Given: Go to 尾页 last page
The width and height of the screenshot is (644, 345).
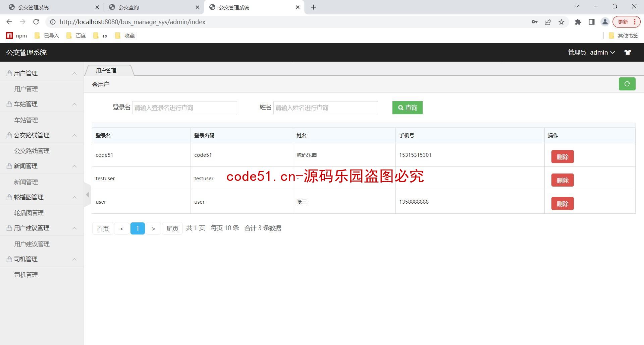Looking at the screenshot, I should click(x=172, y=228).
